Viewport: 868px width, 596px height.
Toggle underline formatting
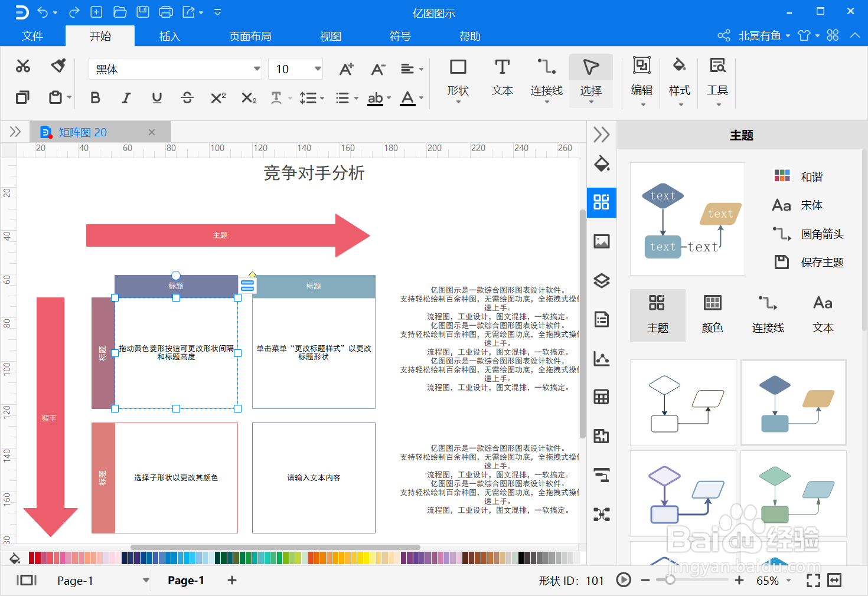(156, 98)
